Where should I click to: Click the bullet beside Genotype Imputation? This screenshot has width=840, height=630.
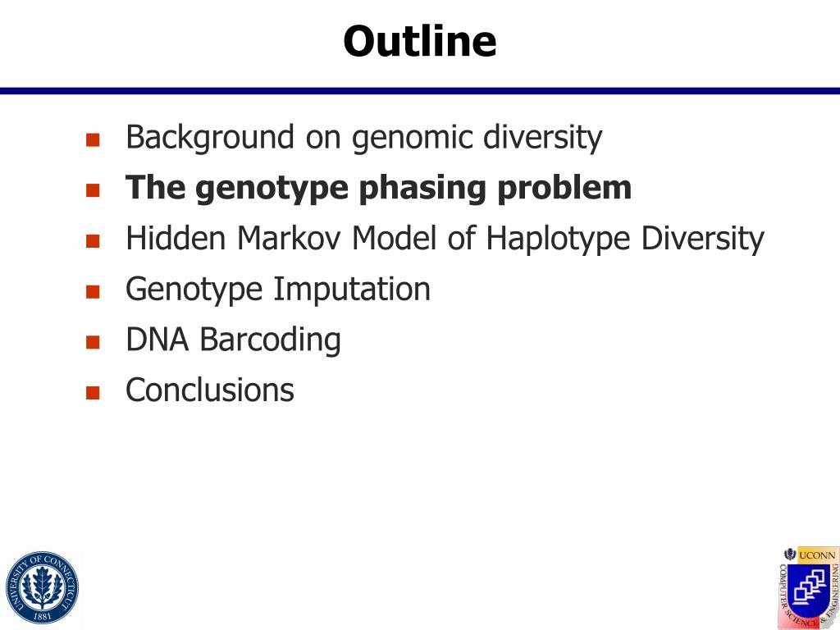pos(93,291)
